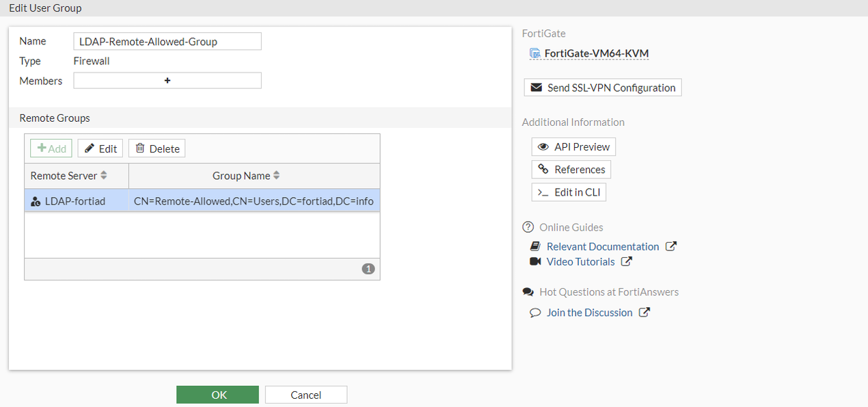Add a member with the plus field
868x407 pixels.
[167, 81]
